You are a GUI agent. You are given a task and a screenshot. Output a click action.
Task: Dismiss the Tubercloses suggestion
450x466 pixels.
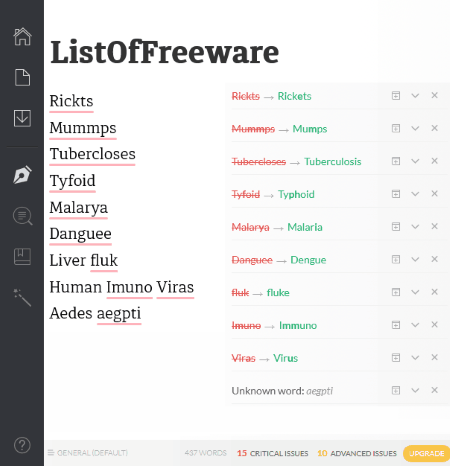point(434,161)
